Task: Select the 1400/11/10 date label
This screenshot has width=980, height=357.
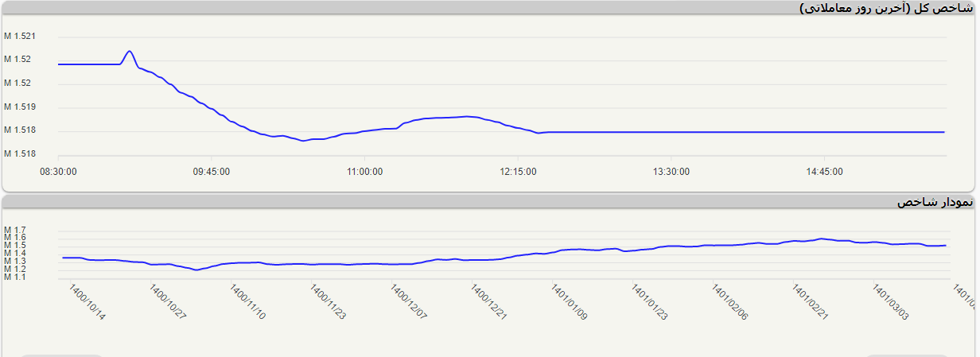Action: (248, 302)
